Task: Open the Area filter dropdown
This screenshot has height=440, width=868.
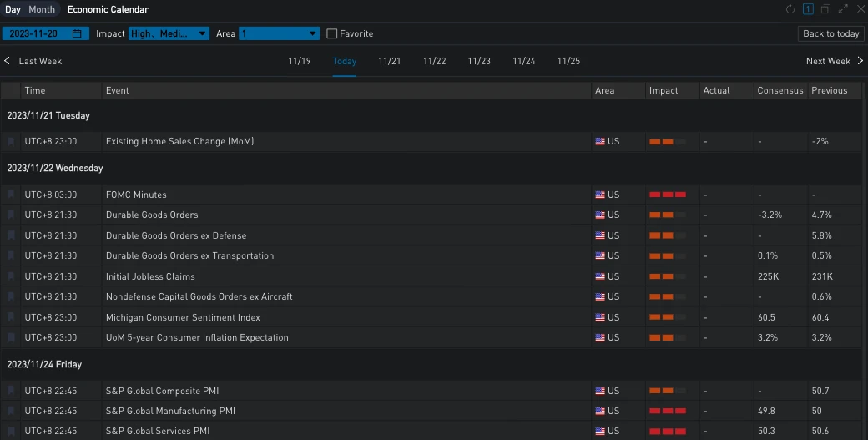Action: pyautogui.click(x=279, y=34)
